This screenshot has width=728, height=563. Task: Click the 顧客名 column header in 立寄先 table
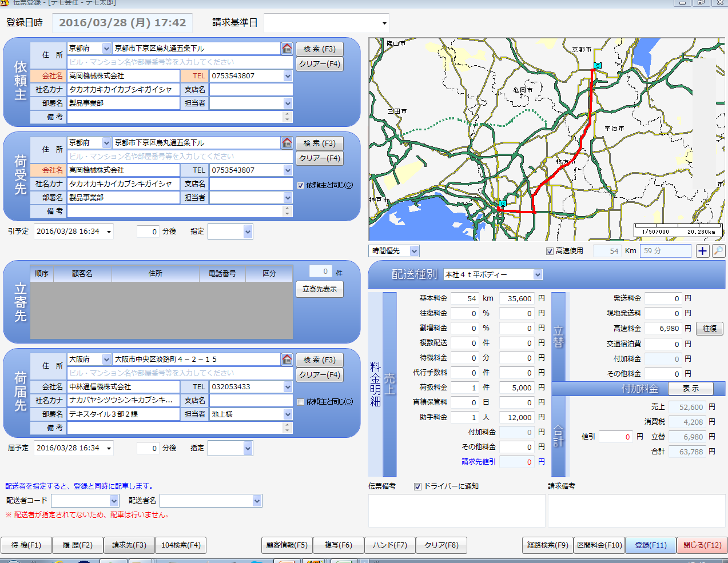click(x=82, y=274)
